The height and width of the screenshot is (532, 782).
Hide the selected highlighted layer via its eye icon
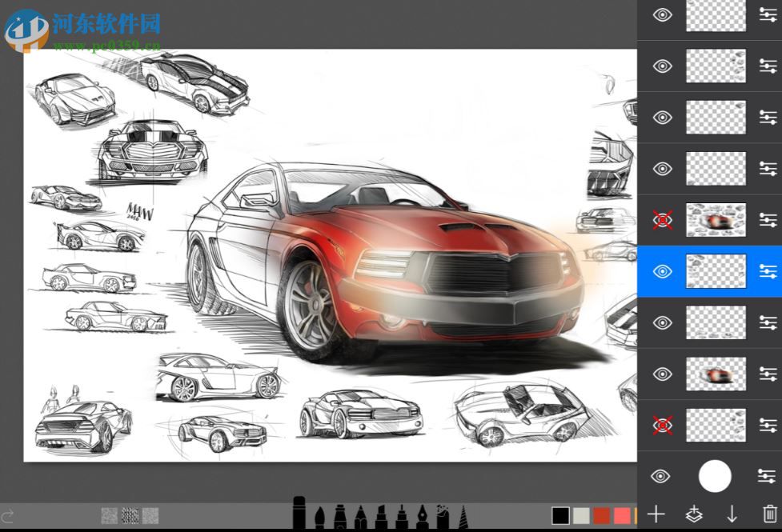tap(661, 270)
